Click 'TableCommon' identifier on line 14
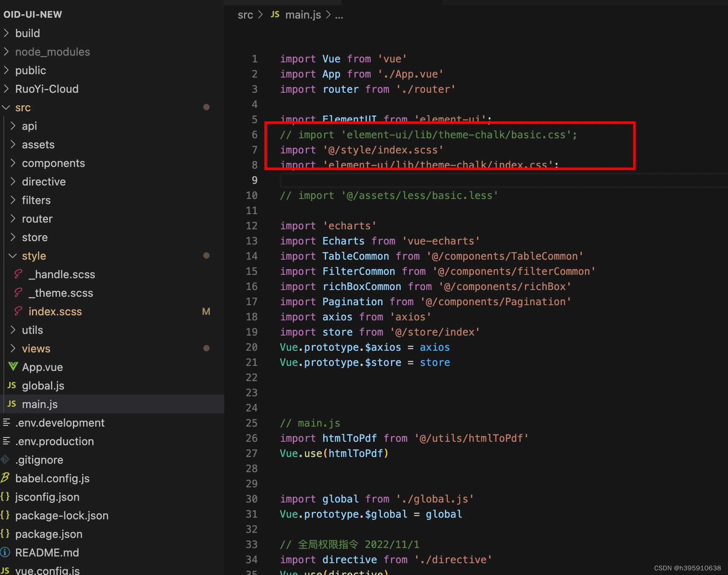728x575 pixels. 356,256
